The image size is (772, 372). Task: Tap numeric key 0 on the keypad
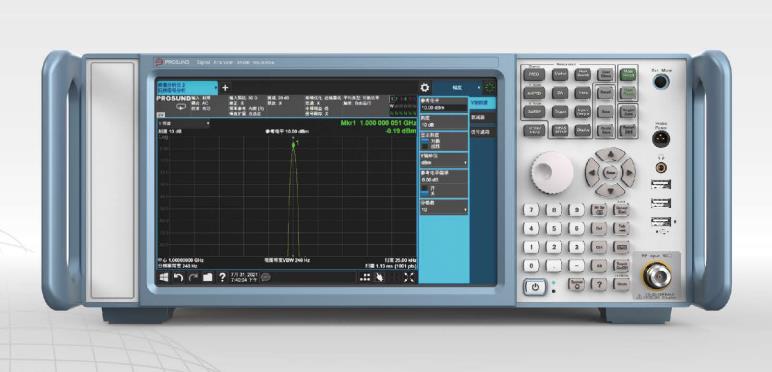(531, 266)
